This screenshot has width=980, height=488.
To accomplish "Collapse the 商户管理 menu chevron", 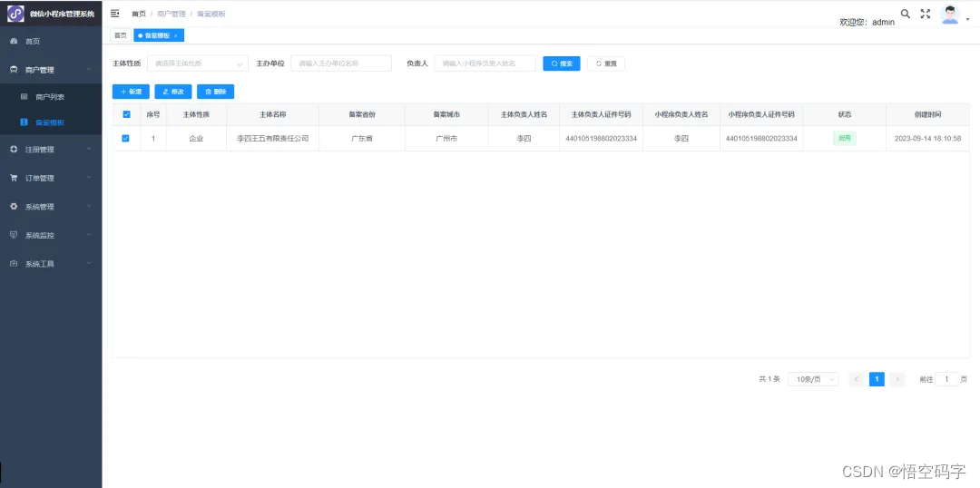I will point(89,70).
